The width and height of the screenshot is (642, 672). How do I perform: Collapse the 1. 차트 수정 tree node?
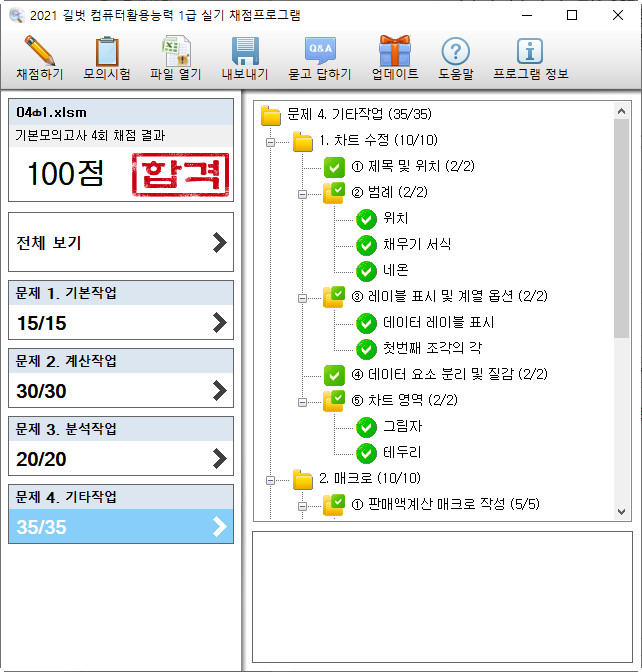point(269,141)
